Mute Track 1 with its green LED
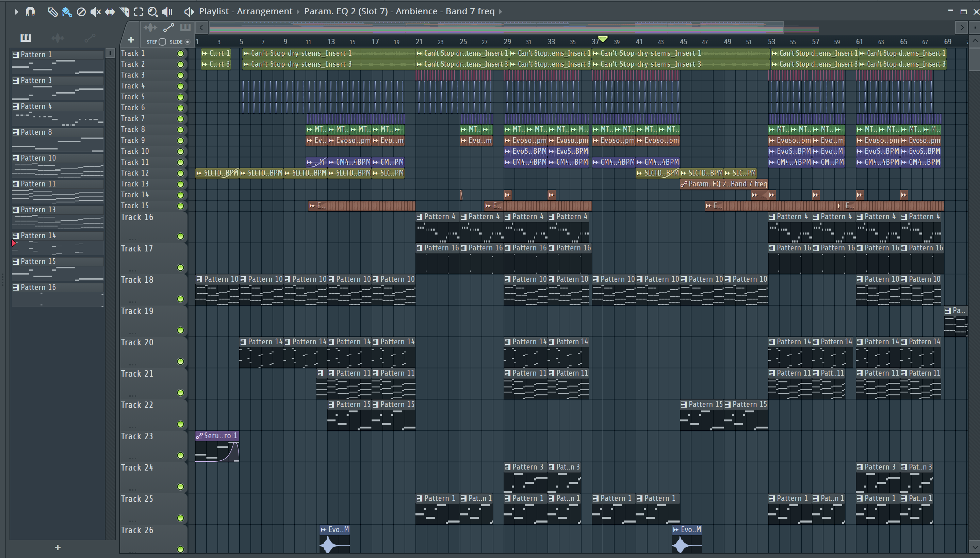 click(x=180, y=54)
